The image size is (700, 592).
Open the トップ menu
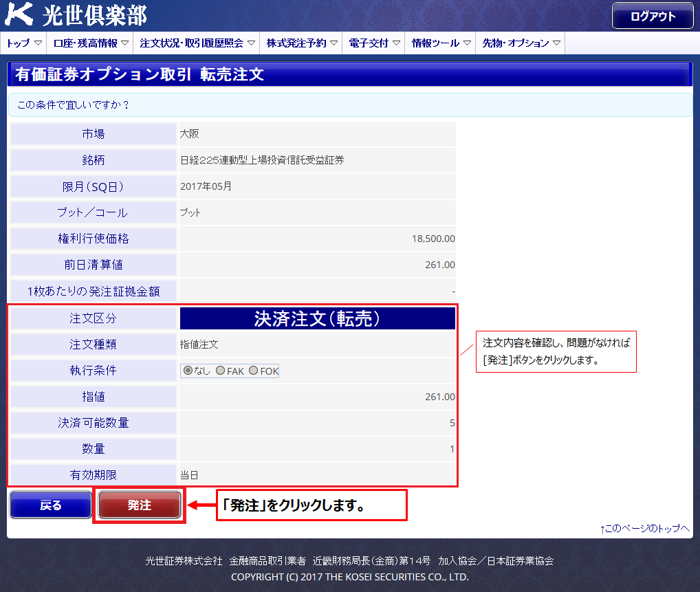[x=23, y=43]
